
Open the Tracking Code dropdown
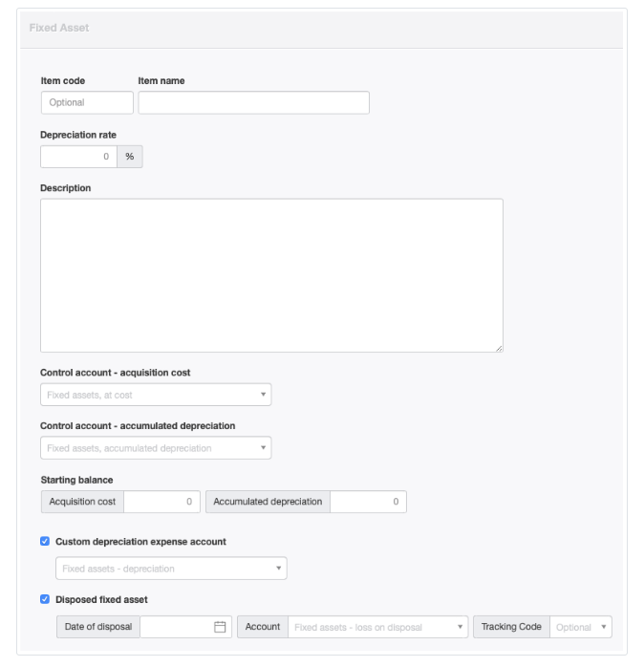(x=581, y=627)
